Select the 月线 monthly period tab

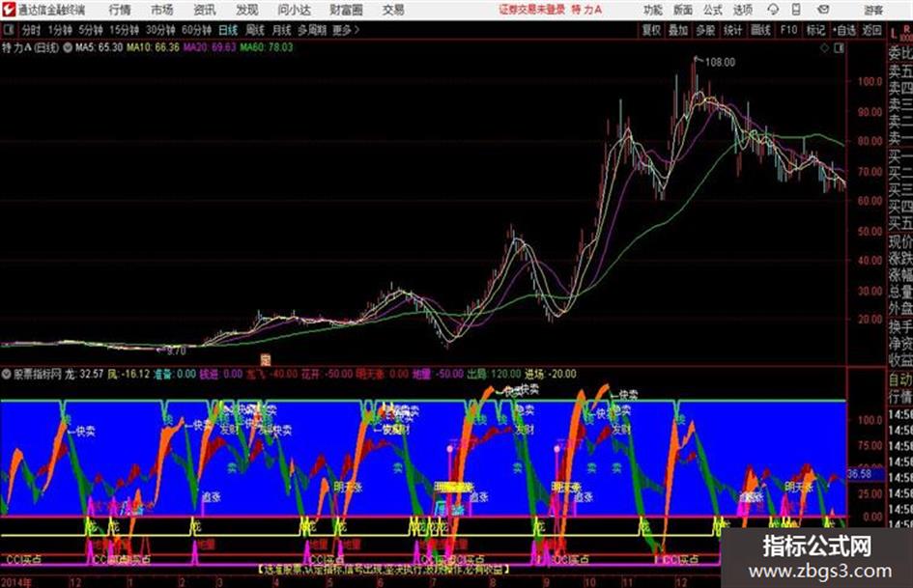pos(282,30)
